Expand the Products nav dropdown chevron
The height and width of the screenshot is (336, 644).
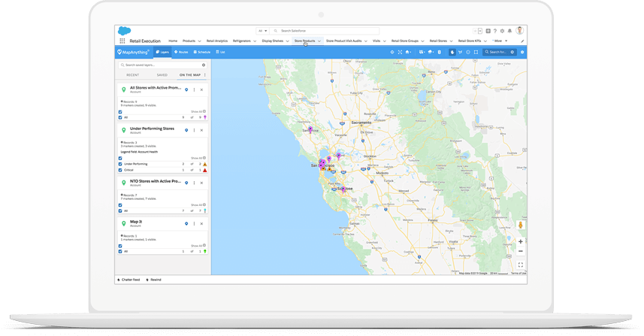[x=200, y=41]
